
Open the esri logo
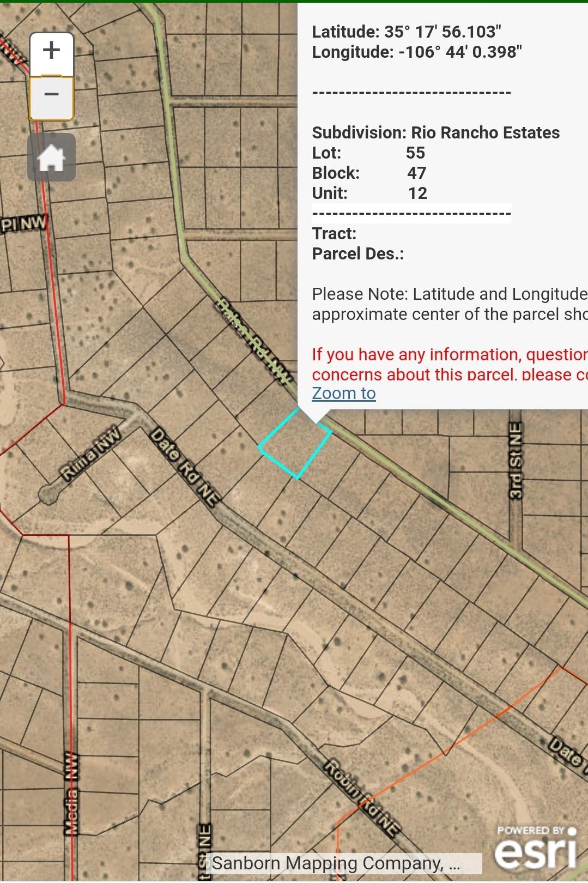(x=536, y=848)
